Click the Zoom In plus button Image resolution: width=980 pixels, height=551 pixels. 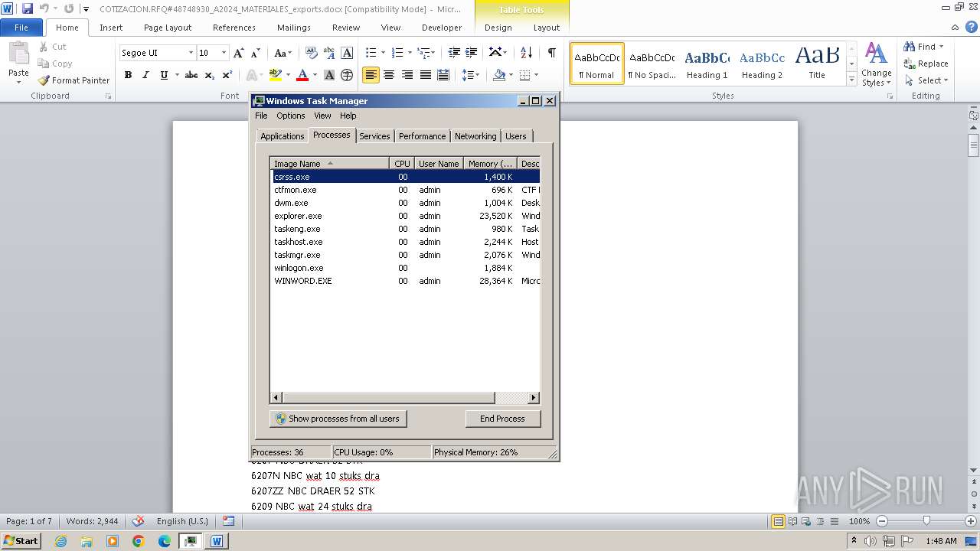pyautogui.click(x=971, y=521)
